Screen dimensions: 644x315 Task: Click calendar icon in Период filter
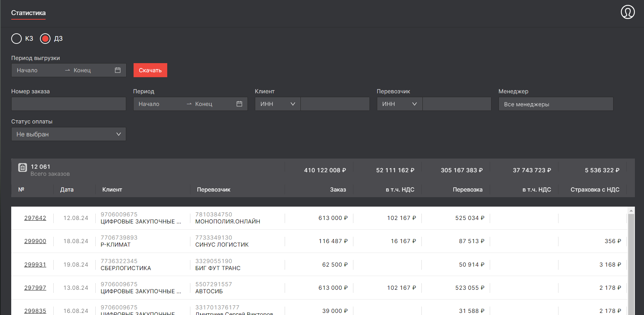[239, 104]
